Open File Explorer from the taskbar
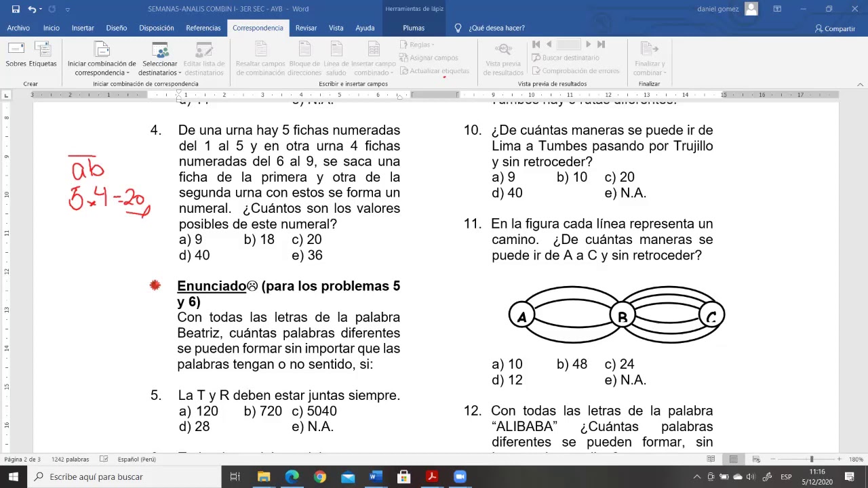 pos(264,476)
